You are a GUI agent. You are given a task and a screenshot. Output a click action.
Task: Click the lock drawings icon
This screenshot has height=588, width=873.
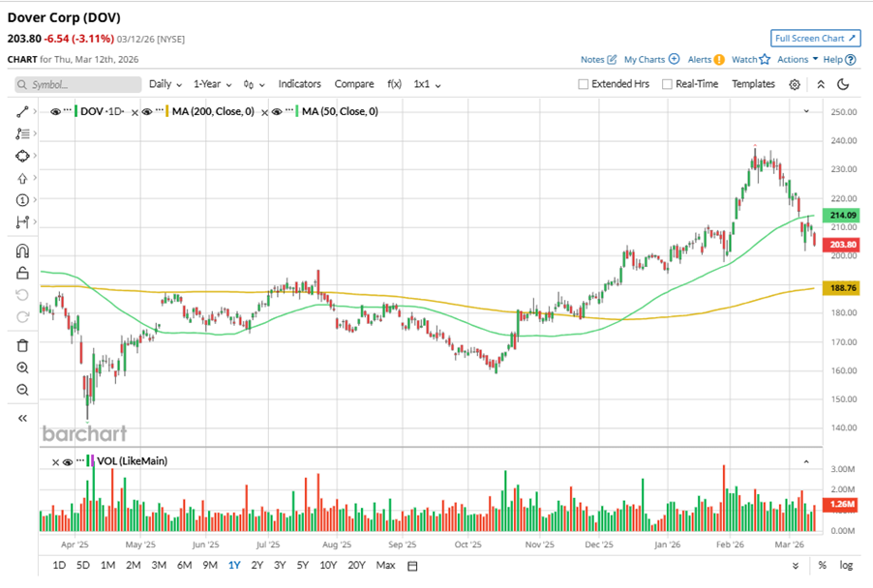[x=22, y=274]
